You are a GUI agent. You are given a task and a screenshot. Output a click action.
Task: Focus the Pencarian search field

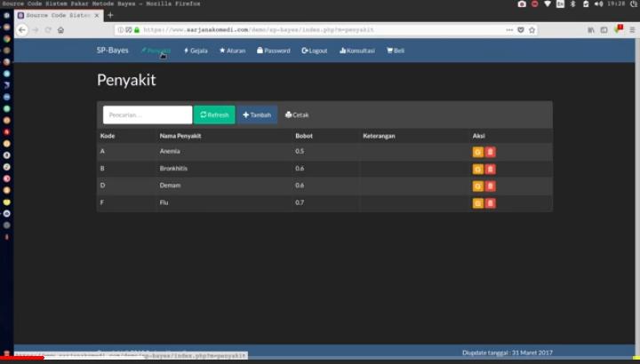148,115
